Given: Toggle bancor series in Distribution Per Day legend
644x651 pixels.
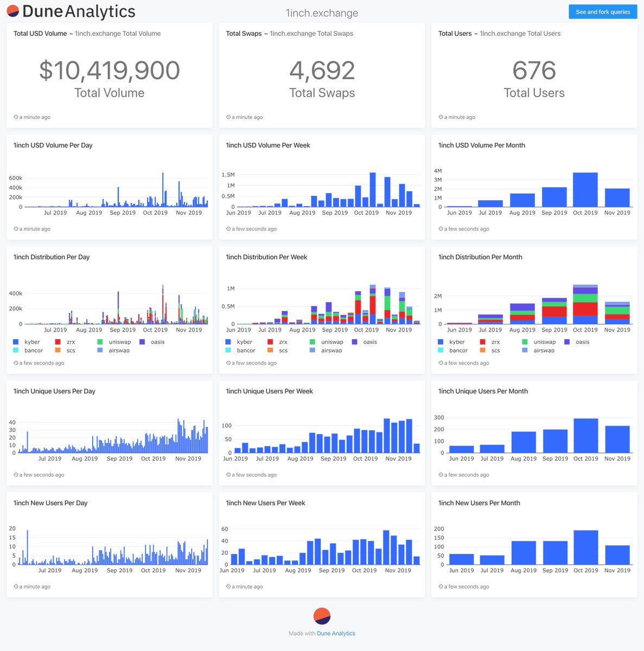Looking at the screenshot, I should coord(28,350).
